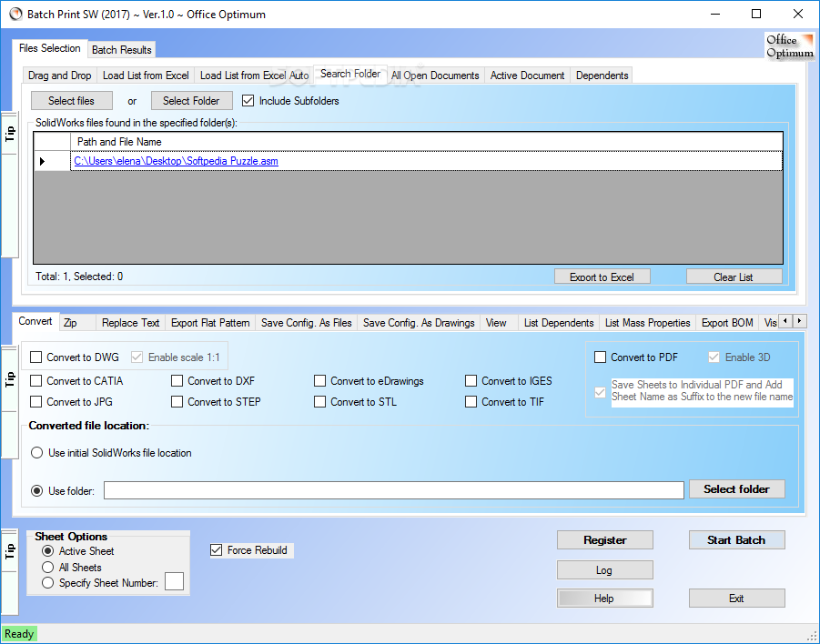Open the Dependents tab

(x=602, y=75)
